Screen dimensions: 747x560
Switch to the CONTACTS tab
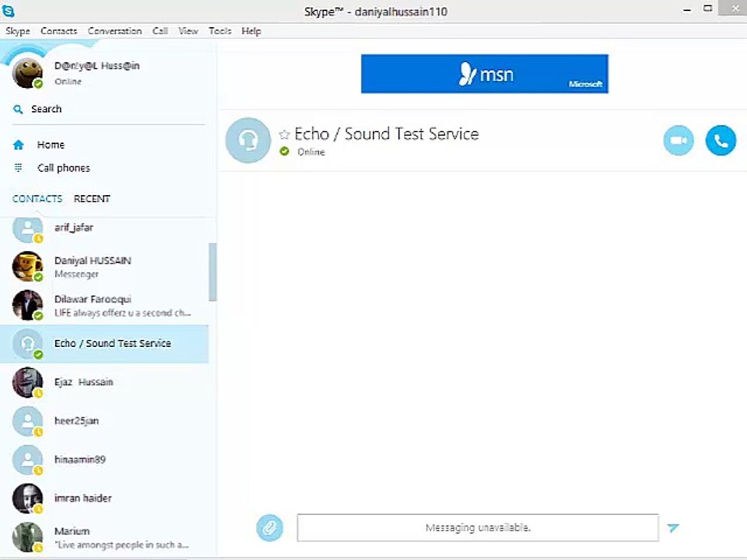click(37, 199)
